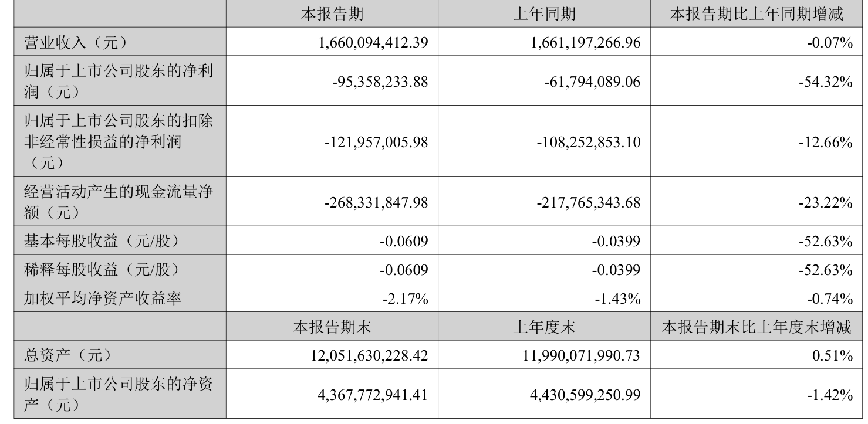Select the 稀释每股收益（元/股） row label

click(101, 270)
